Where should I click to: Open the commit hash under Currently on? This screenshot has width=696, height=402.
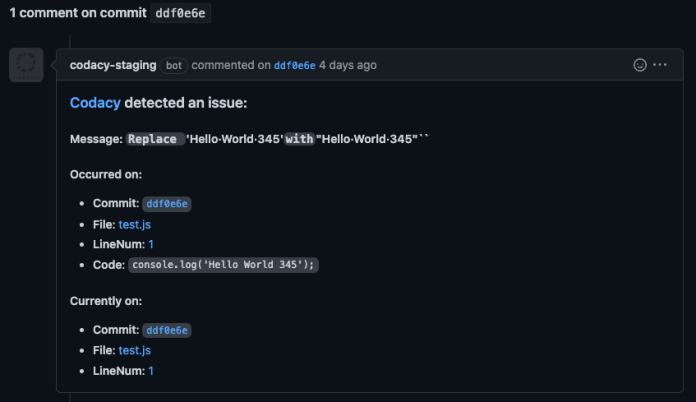tap(167, 330)
